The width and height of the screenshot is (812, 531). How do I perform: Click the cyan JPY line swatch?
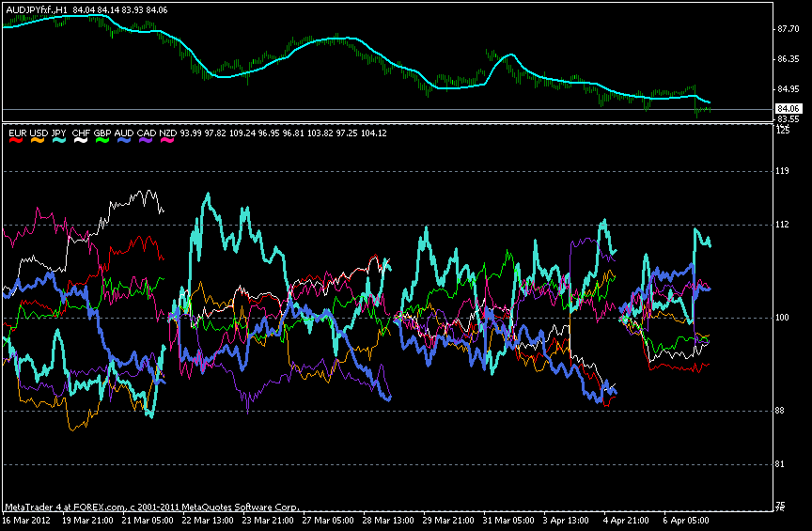coord(59,140)
